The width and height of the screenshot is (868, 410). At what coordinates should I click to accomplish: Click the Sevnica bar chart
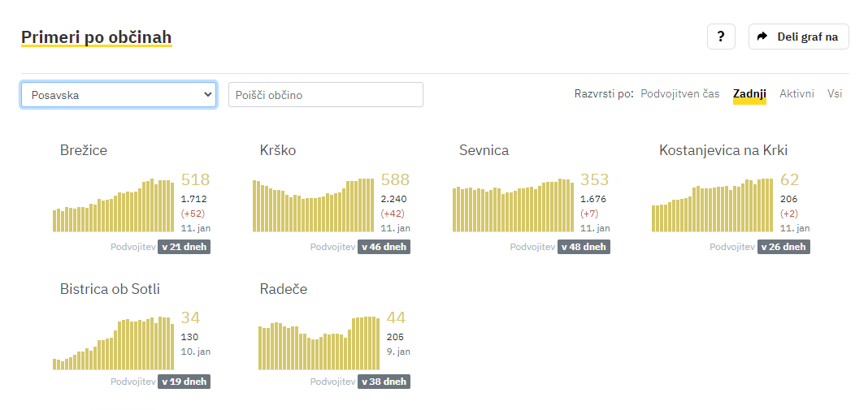pos(513,205)
